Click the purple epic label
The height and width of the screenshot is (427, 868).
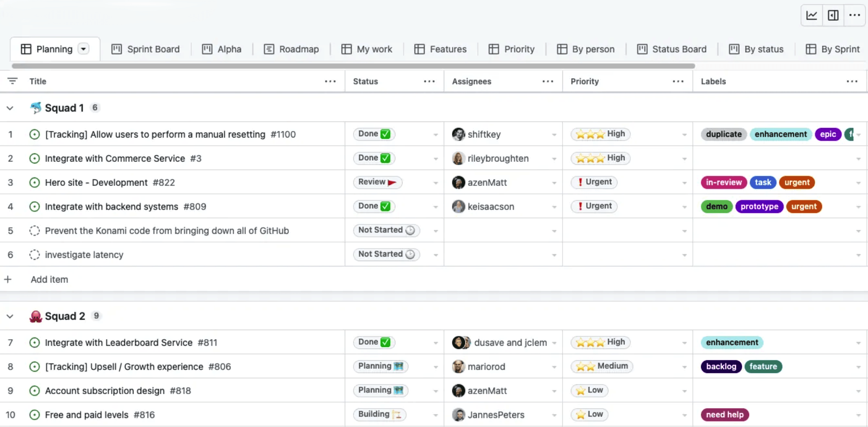(x=828, y=134)
